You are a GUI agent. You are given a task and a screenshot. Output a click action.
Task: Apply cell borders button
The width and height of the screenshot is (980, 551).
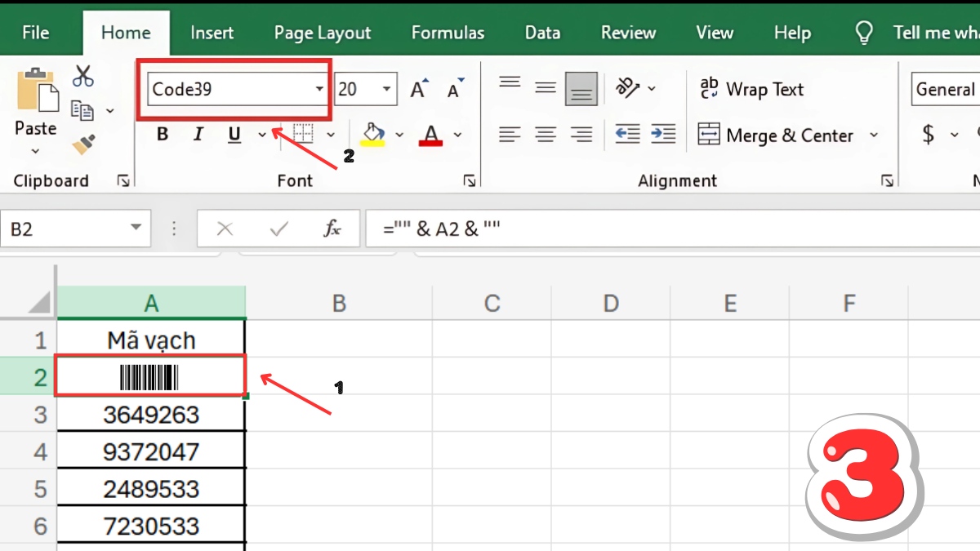(x=303, y=134)
